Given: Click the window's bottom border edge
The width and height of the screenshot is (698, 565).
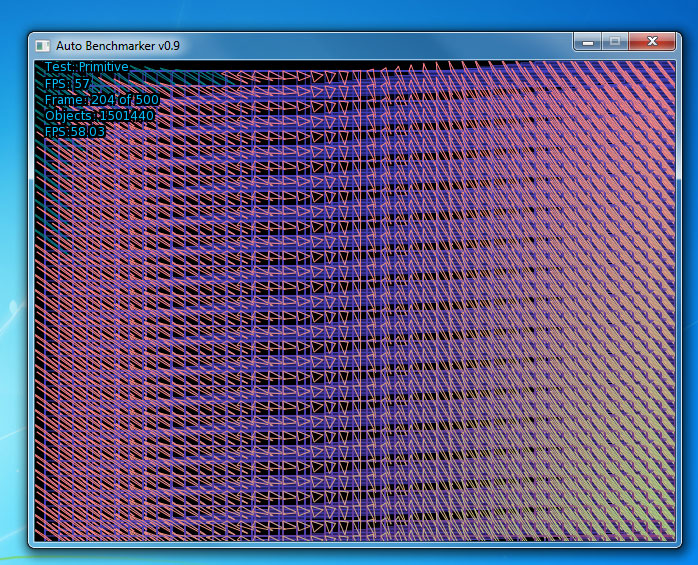Looking at the screenshot, I should pos(356,544).
